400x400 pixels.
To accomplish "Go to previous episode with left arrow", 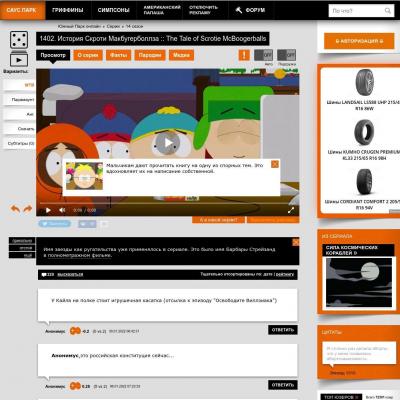I will pyautogui.click(x=15, y=209).
